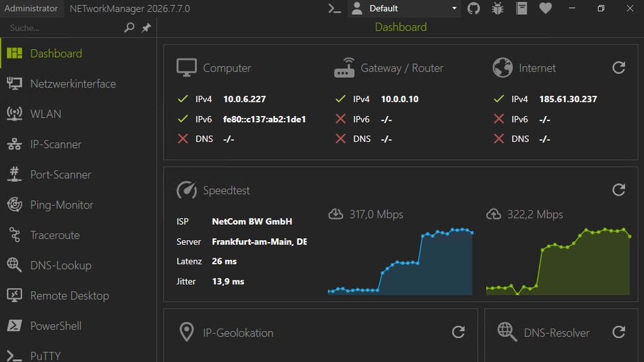The height and width of the screenshot is (362, 644).
Task: Click the Speedtest panel title
Action: coord(226,191)
